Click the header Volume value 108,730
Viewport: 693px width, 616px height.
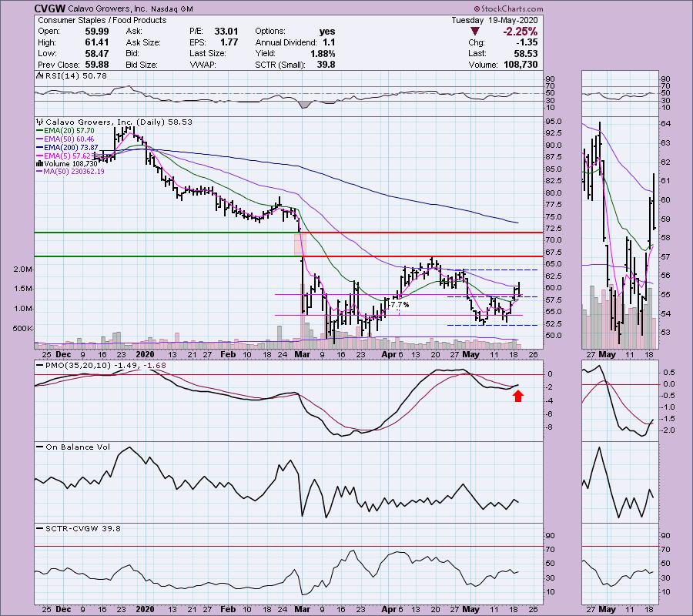pos(521,65)
